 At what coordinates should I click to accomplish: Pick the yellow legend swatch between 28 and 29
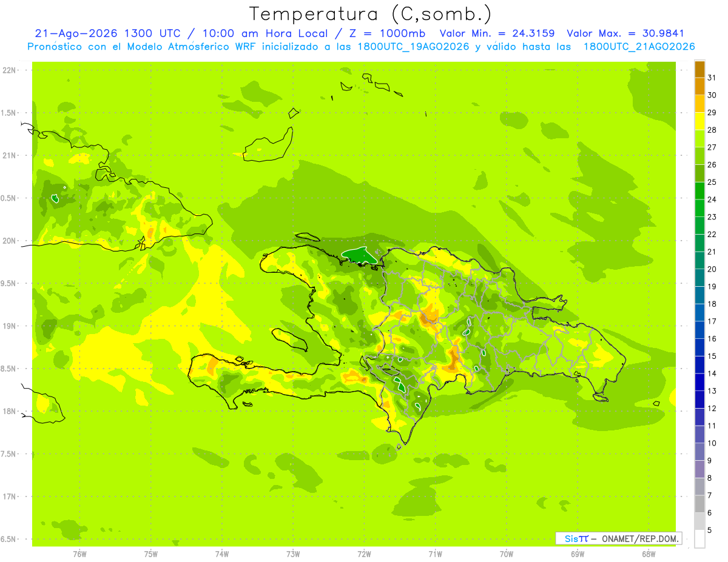click(x=699, y=121)
